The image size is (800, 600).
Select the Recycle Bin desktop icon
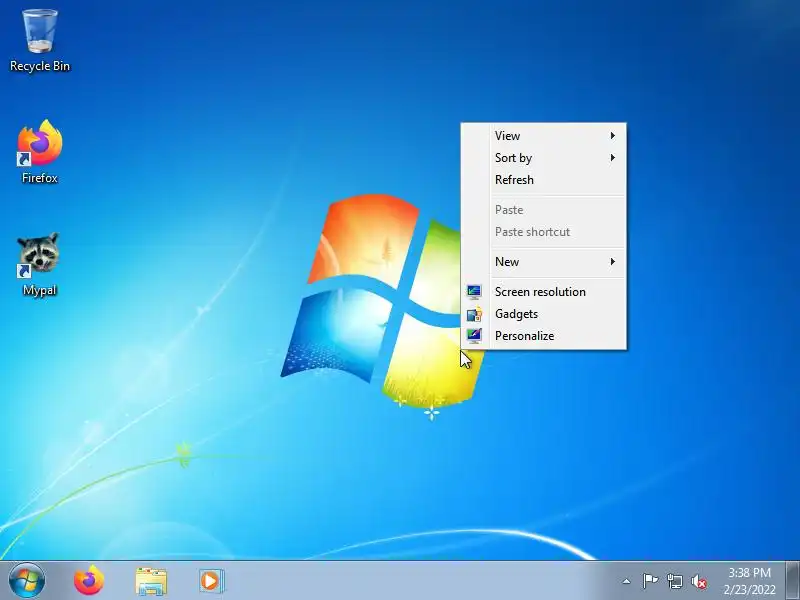pyautogui.click(x=40, y=41)
